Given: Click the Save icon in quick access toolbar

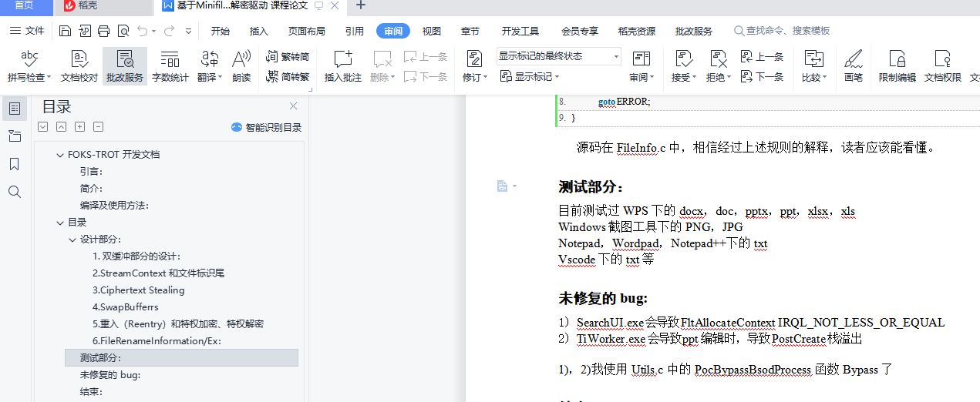Looking at the screenshot, I should [66, 32].
